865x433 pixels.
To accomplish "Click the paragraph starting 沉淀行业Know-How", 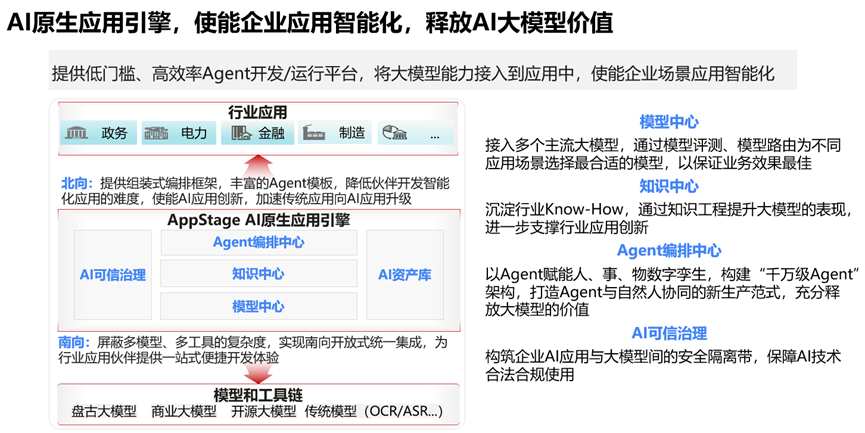I will pos(669,218).
